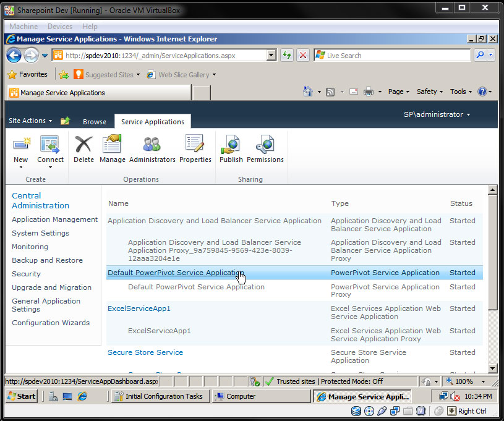Click the Delete ribbon icon
The height and width of the screenshot is (421, 504).
click(x=83, y=144)
